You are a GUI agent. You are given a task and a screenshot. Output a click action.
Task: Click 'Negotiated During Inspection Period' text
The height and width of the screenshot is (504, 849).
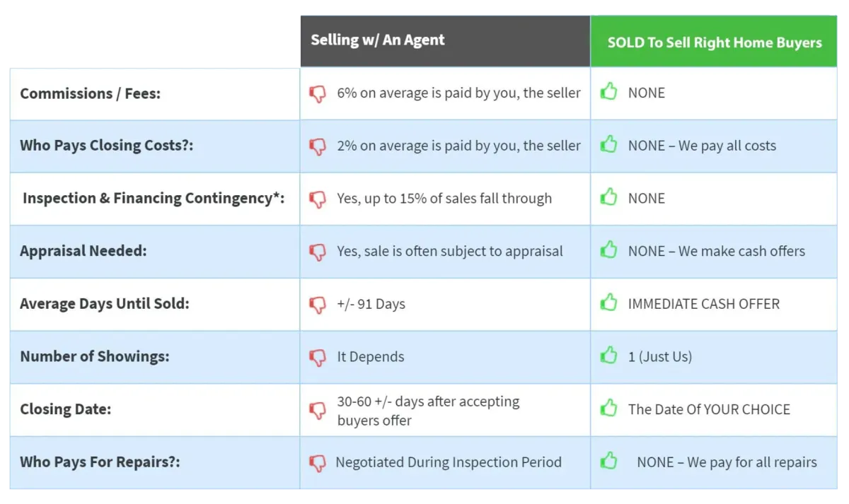pos(449,462)
